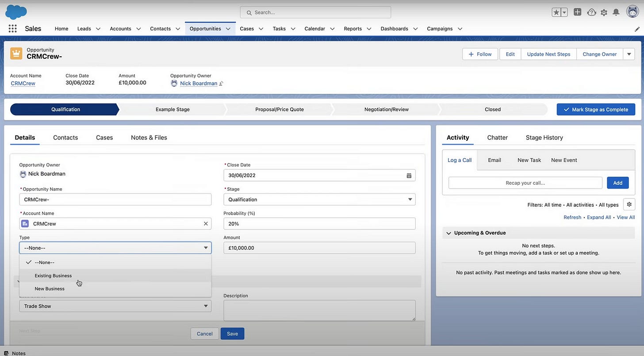Click the Recap your call input
The width and height of the screenshot is (644, 356).
pyautogui.click(x=525, y=183)
